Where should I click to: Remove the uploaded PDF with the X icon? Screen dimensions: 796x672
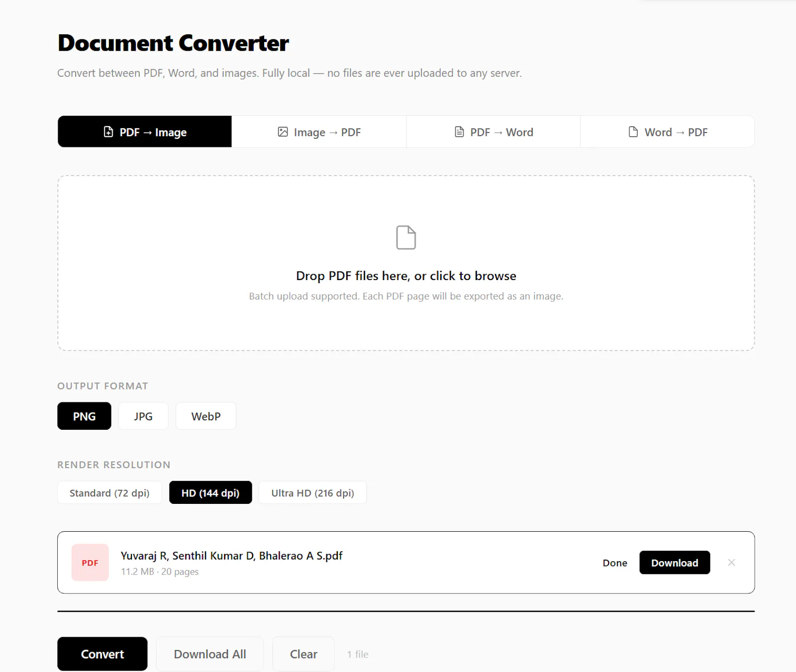point(731,563)
